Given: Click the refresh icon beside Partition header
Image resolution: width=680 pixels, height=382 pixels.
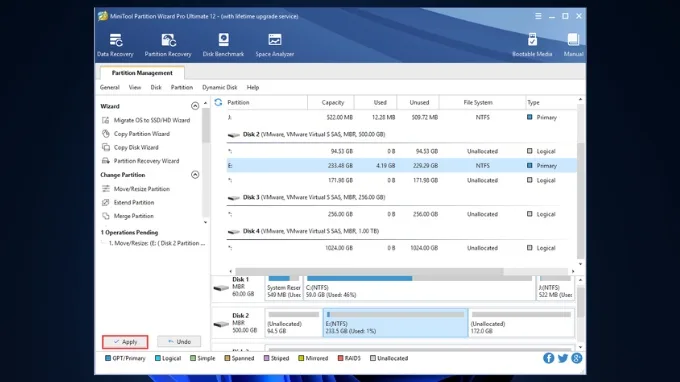Looking at the screenshot, I should (x=218, y=102).
